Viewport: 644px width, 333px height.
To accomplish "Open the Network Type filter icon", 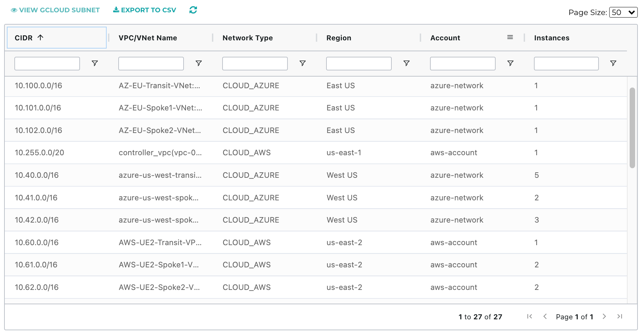I will (303, 63).
